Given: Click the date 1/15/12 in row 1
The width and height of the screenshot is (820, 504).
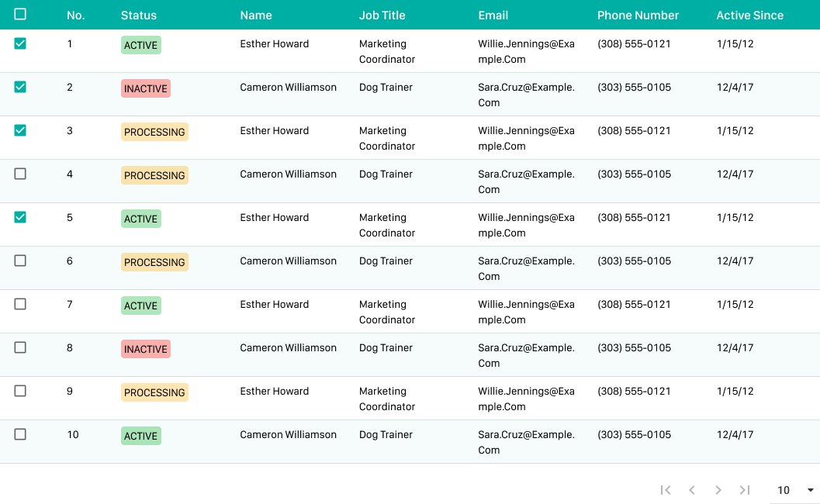Looking at the screenshot, I should coord(735,44).
